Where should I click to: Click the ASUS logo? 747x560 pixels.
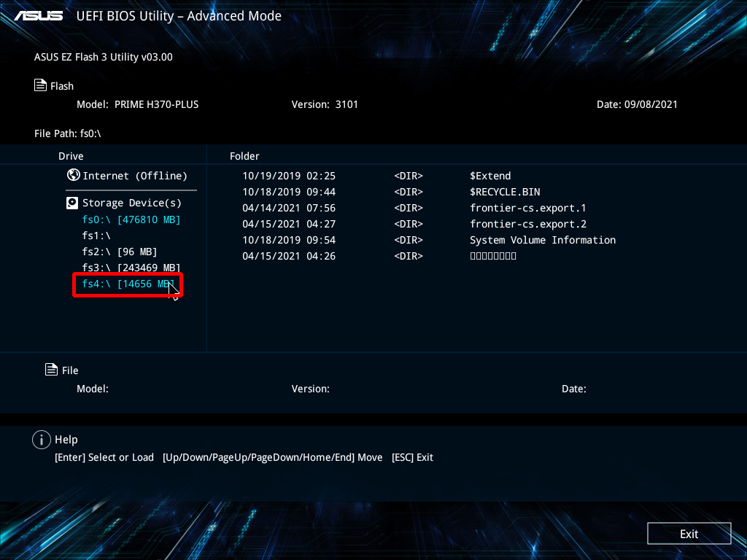click(39, 16)
